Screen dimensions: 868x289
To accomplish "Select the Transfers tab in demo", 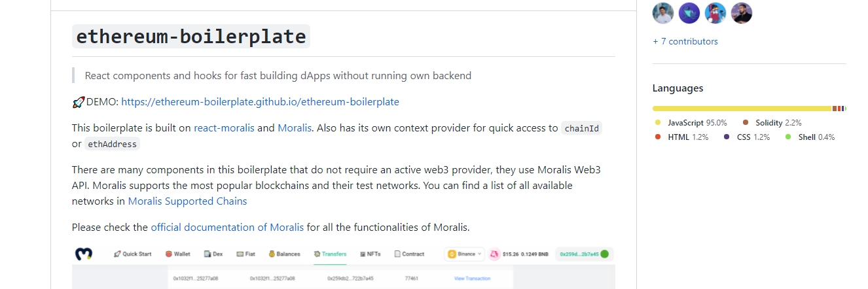I will (x=330, y=254).
